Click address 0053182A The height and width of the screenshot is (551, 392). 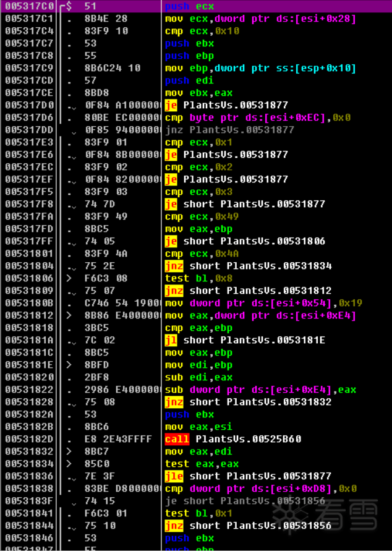point(29,414)
